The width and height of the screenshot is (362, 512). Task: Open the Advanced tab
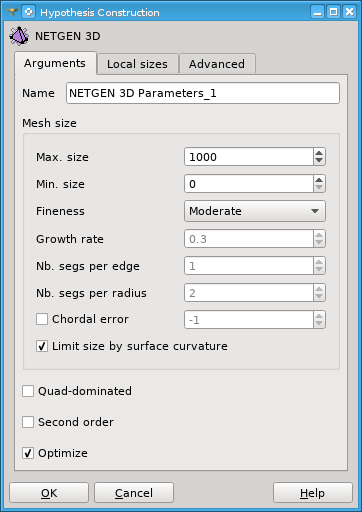click(217, 64)
